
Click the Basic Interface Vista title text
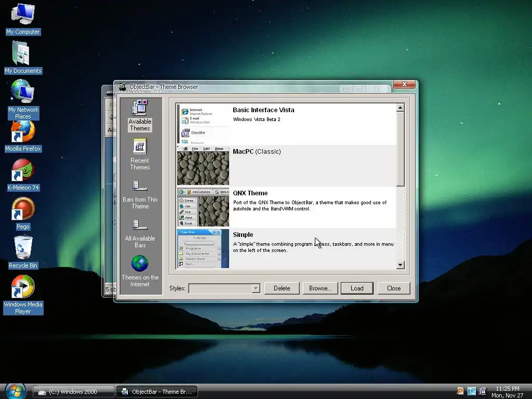263,110
